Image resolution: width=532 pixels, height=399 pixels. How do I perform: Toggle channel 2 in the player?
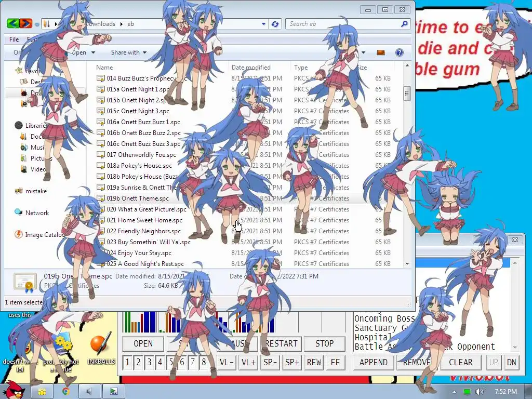tap(138, 362)
